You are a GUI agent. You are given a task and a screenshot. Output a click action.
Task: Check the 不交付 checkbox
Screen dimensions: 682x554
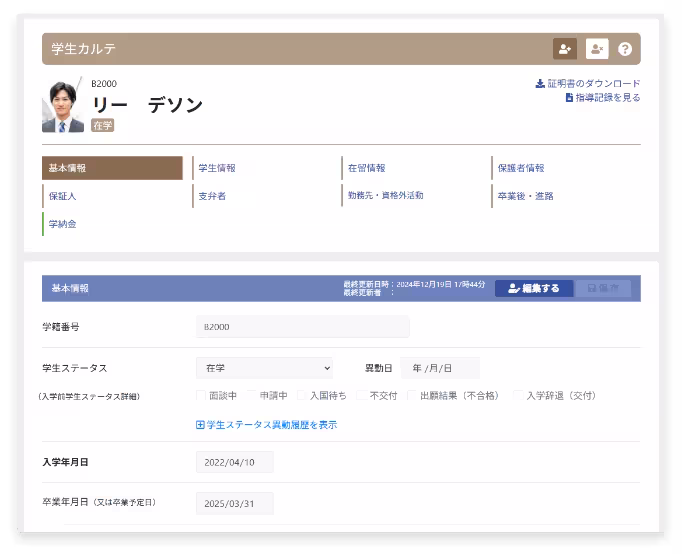click(x=361, y=396)
